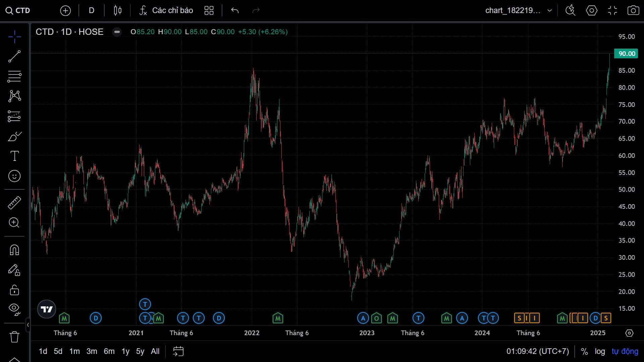Open the O event marker after 2023
The height and width of the screenshot is (362, 644).
pos(376,318)
